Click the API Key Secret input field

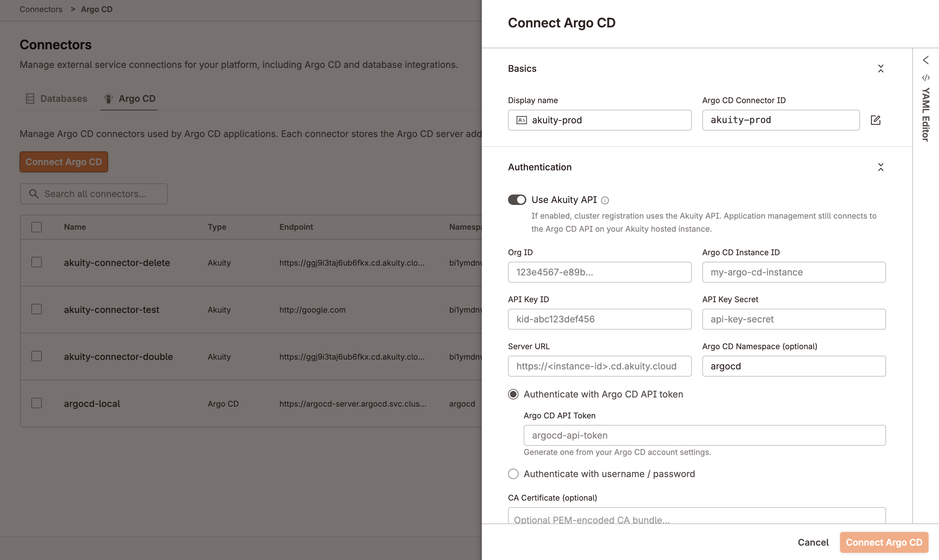(794, 319)
